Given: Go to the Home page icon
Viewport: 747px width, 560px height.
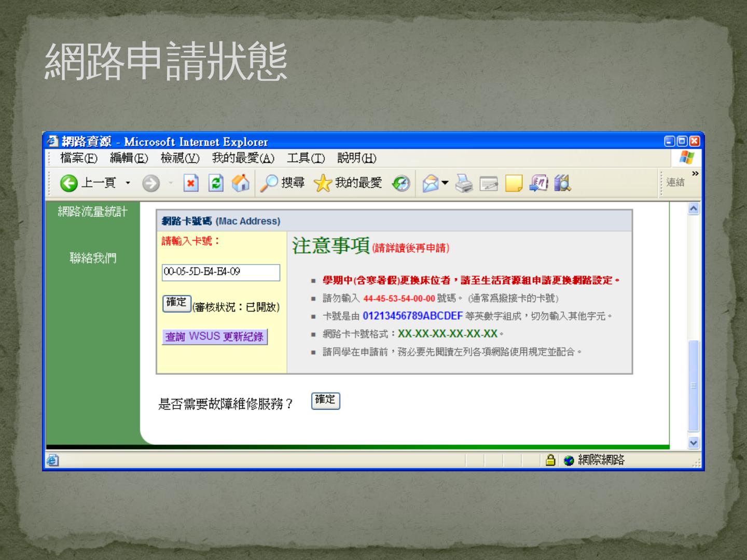Looking at the screenshot, I should 240,183.
